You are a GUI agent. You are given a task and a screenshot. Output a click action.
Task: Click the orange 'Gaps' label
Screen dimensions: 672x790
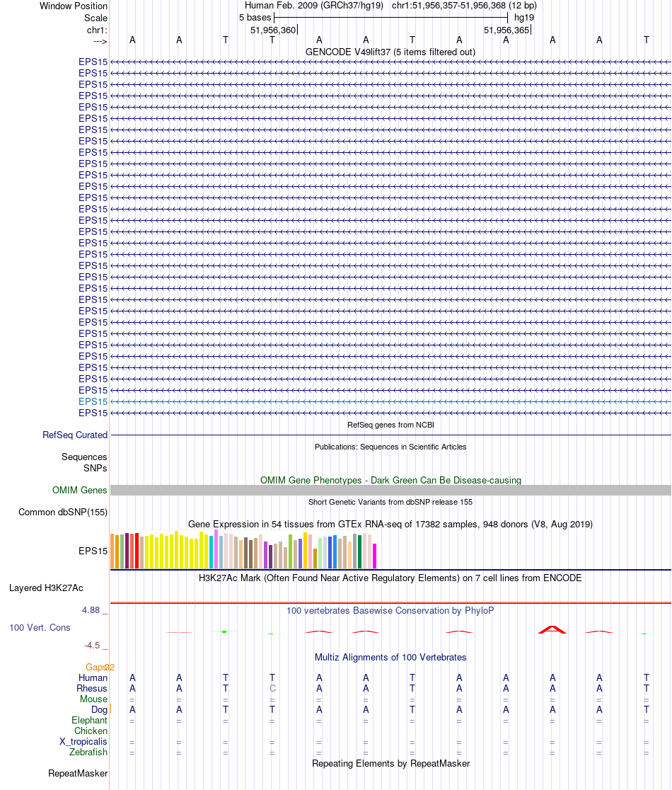pos(95,667)
